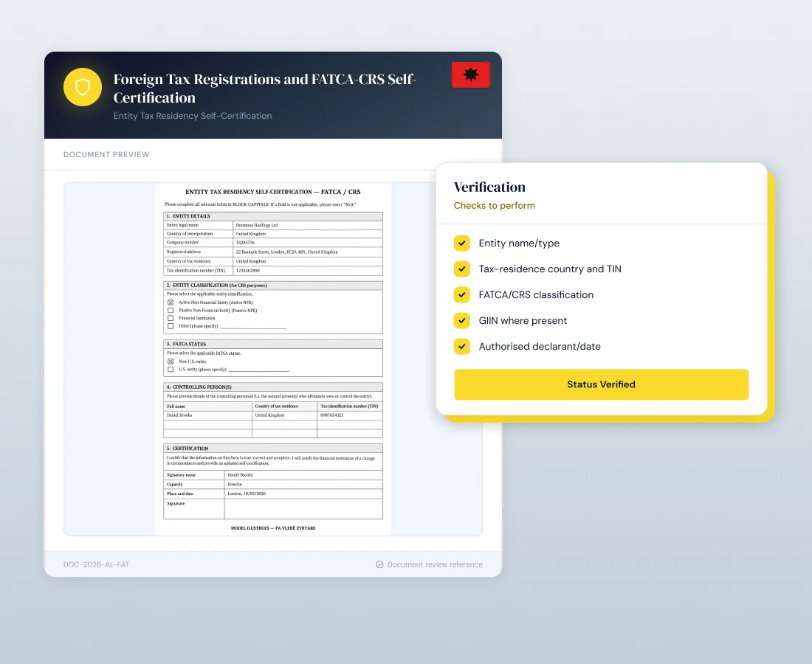The height and width of the screenshot is (664, 812).
Task: Uncheck the Active Non-Financial Entity box
Action: click(x=171, y=302)
